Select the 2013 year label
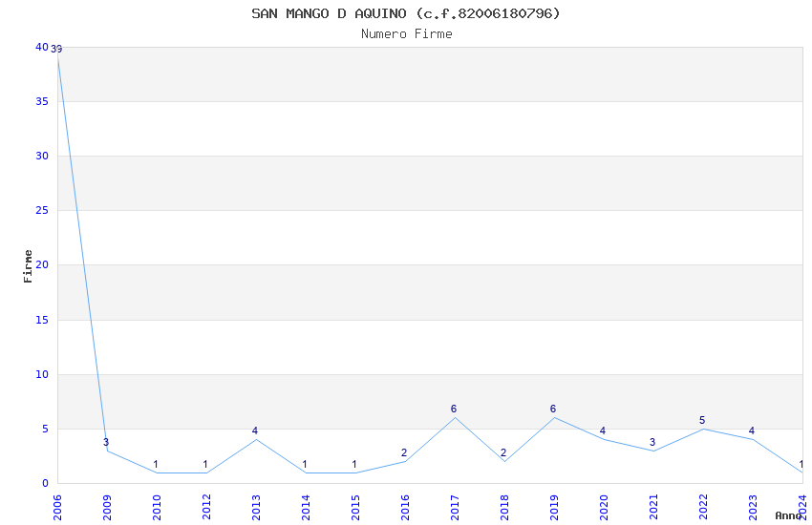The image size is (812, 525). pos(256,508)
